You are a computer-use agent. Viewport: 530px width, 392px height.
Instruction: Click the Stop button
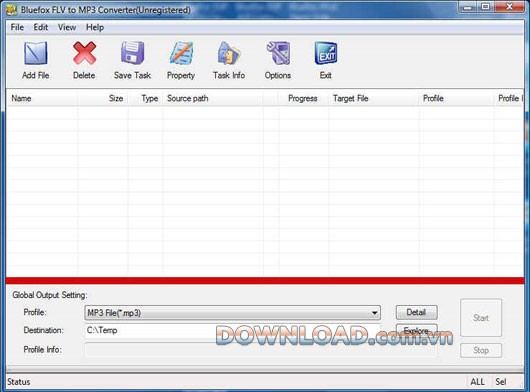481,350
